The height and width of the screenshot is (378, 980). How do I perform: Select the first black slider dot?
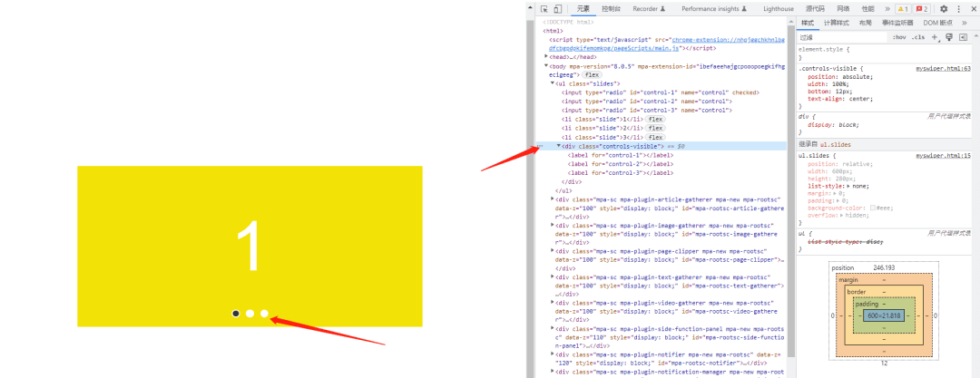[236, 313]
